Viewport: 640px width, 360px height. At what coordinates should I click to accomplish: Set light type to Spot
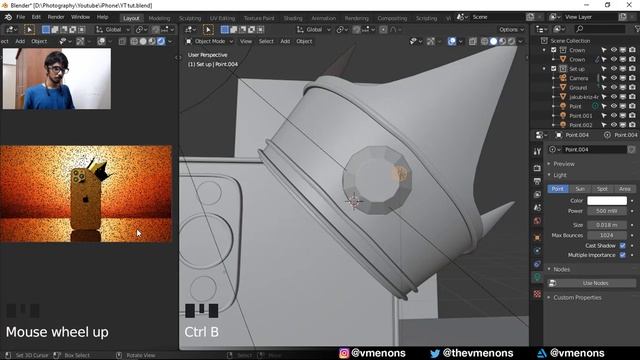[602, 189]
